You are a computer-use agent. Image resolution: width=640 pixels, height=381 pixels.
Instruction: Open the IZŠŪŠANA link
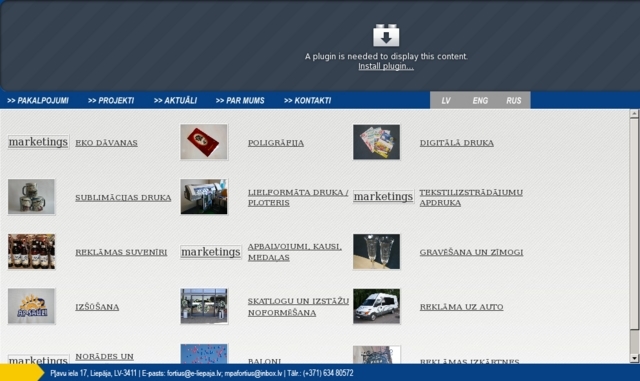point(97,307)
